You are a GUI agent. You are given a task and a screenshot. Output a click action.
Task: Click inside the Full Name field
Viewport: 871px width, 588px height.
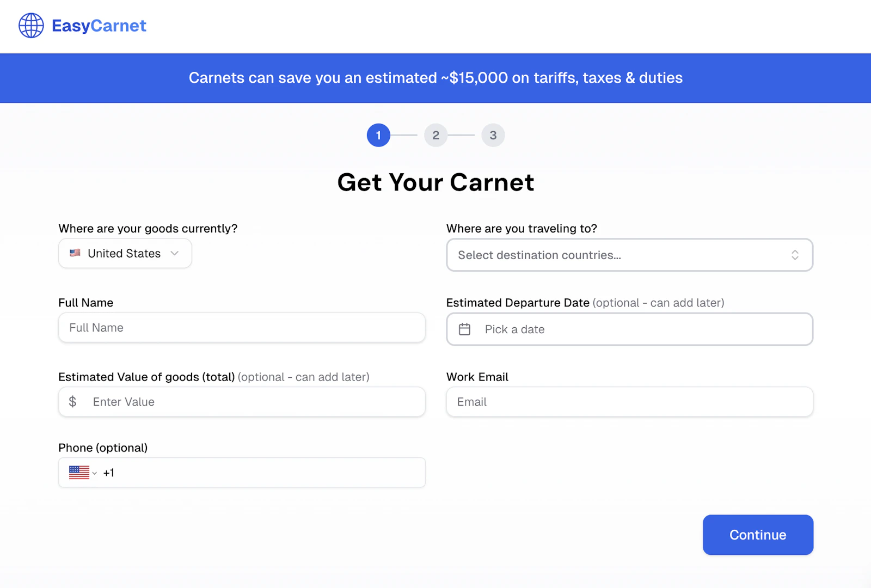tap(241, 327)
